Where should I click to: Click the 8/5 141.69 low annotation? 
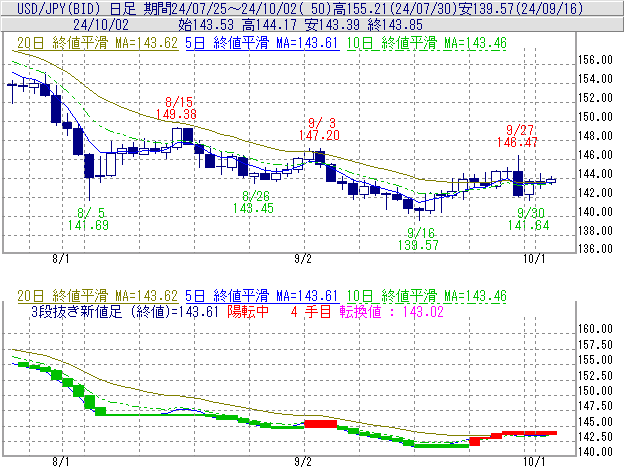(x=88, y=219)
